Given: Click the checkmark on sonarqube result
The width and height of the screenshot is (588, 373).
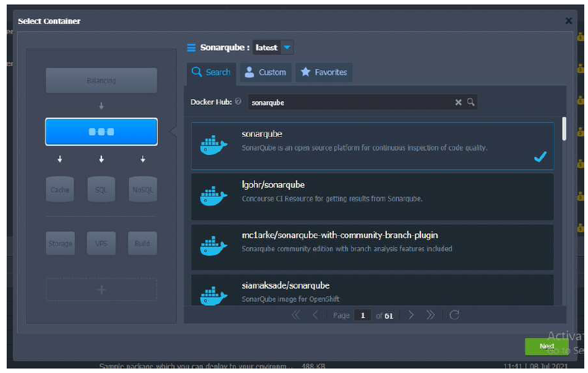Looking at the screenshot, I should [x=540, y=156].
